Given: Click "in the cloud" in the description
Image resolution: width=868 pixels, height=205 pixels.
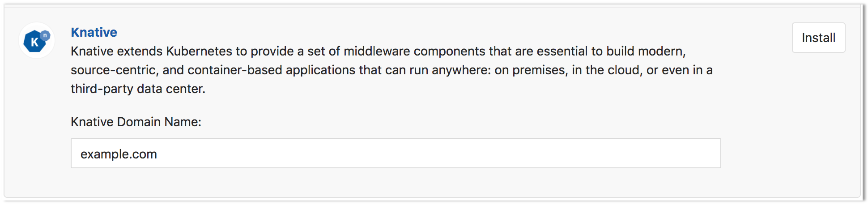Looking at the screenshot, I should pyautogui.click(x=606, y=70).
